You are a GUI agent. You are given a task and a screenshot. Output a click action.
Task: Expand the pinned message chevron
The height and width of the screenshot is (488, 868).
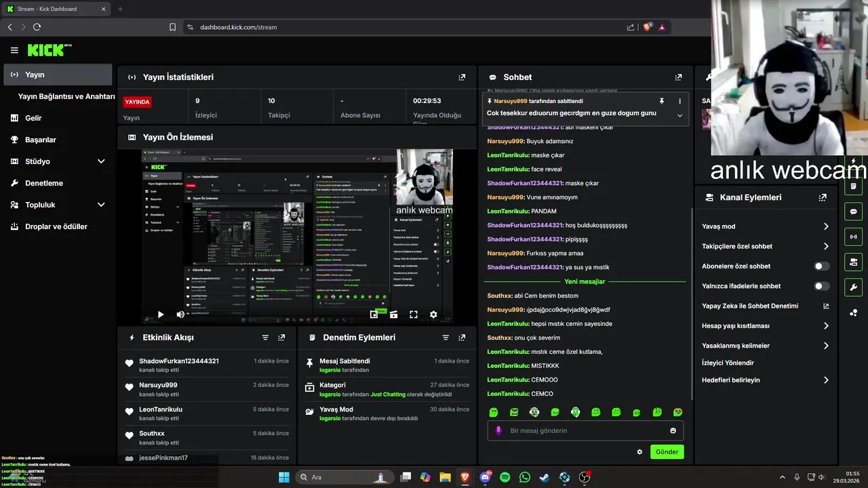tap(679, 115)
